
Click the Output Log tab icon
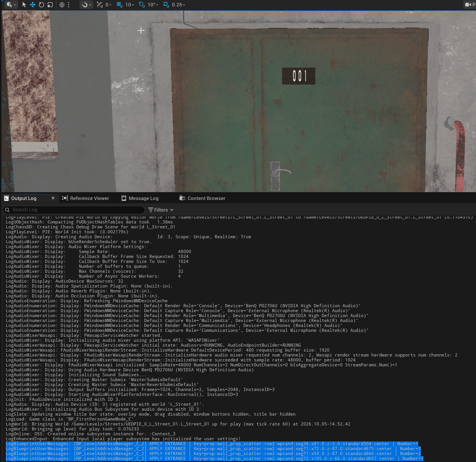[x=6, y=198]
